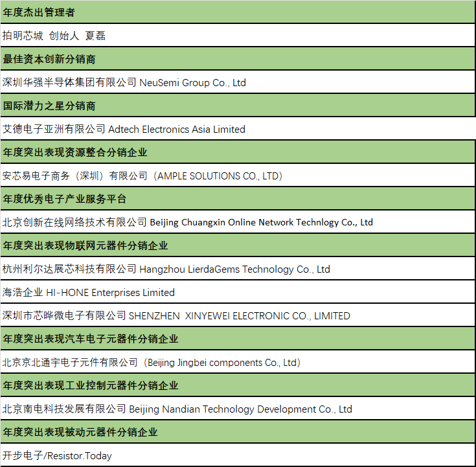Screen dimensions: 476x467
Task: Click the NeuSemi Group Co., Ltd row
Action: [238, 82]
